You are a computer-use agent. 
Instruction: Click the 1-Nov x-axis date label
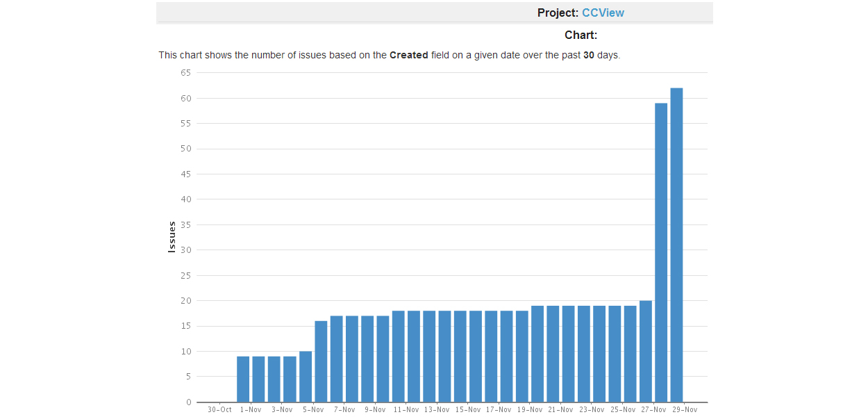251,410
